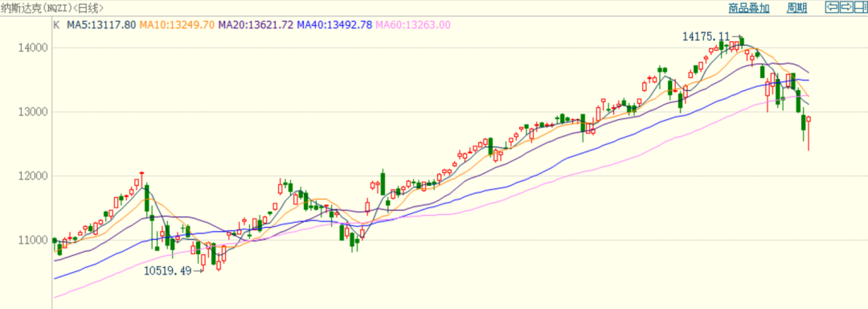Click the MA10:13249.70 indicator label
The width and height of the screenshot is (868, 309).
click(x=177, y=24)
